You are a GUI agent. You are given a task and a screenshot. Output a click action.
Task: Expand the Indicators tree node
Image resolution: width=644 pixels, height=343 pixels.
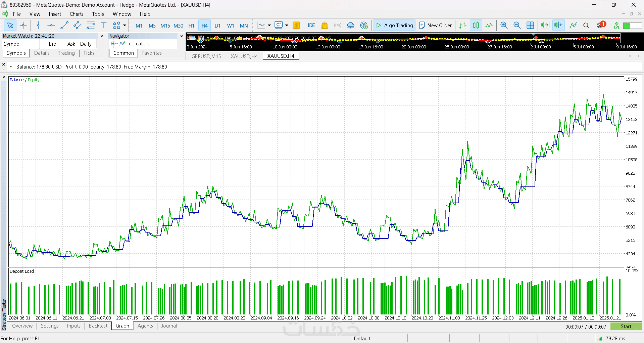pos(113,44)
